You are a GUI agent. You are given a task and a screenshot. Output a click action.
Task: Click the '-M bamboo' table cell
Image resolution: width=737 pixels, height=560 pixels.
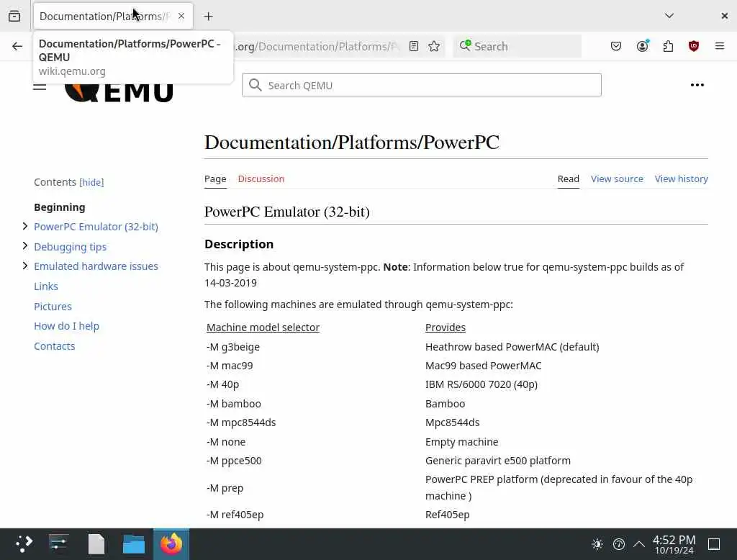click(x=234, y=404)
